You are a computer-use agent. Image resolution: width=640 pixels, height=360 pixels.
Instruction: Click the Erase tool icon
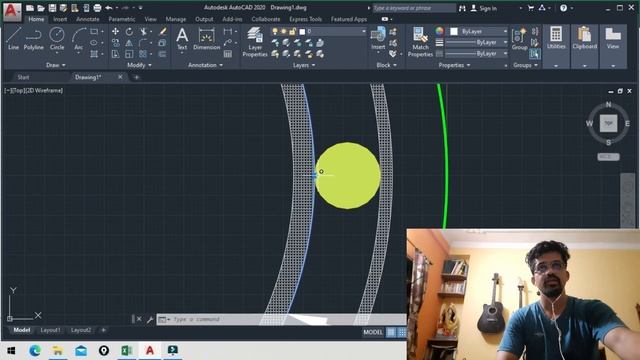162,31
